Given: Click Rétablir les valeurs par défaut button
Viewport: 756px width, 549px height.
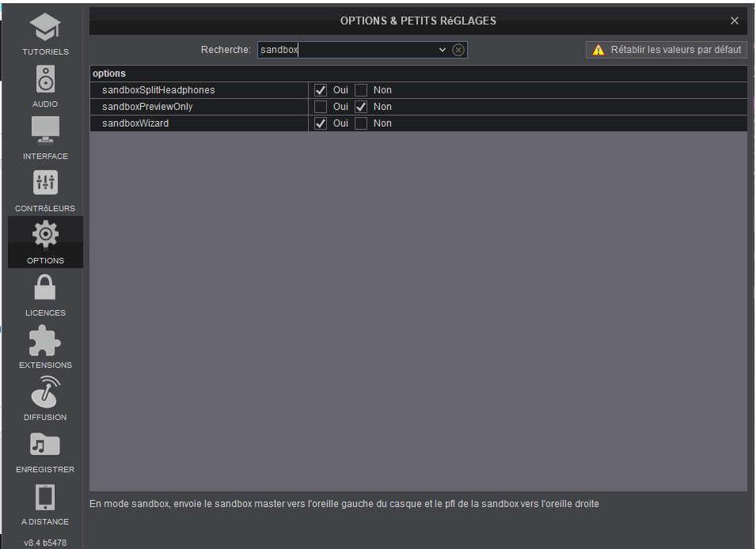Looking at the screenshot, I should pyautogui.click(x=667, y=50).
